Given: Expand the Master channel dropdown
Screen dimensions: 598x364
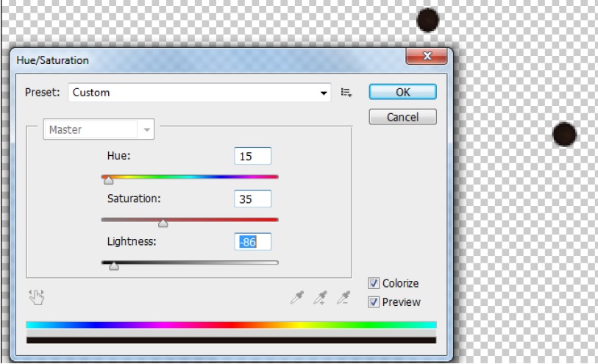Looking at the screenshot, I should point(147,130).
